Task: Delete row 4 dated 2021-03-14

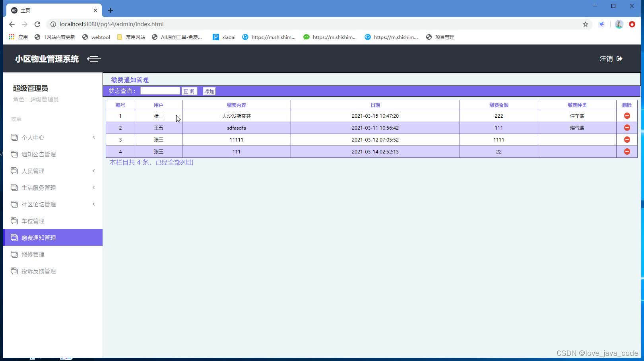Action: (627, 151)
